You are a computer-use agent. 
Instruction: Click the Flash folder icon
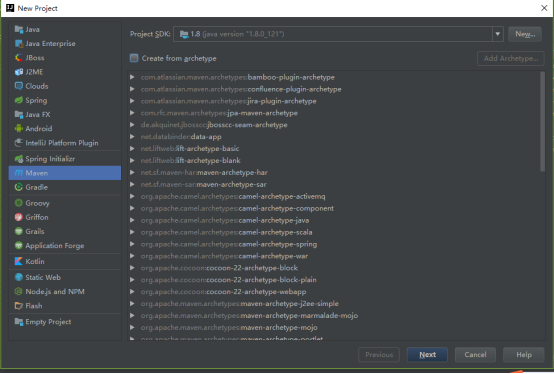[x=19, y=306]
